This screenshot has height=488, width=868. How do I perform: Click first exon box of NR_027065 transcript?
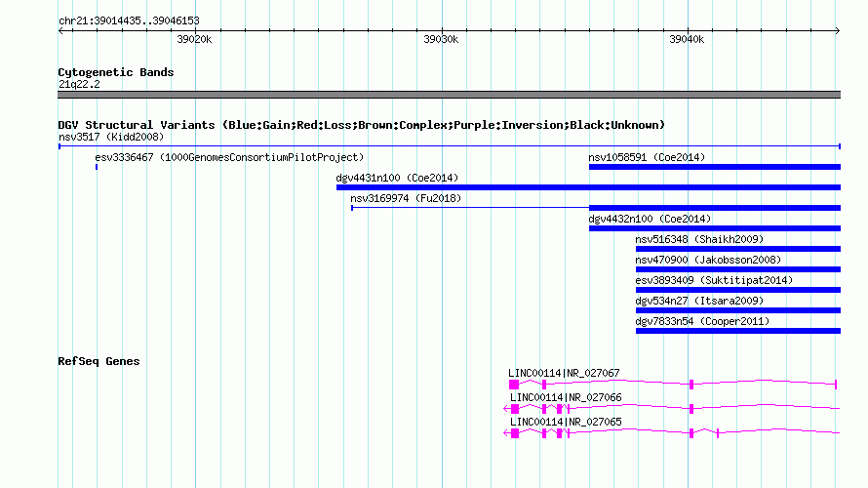(515, 433)
